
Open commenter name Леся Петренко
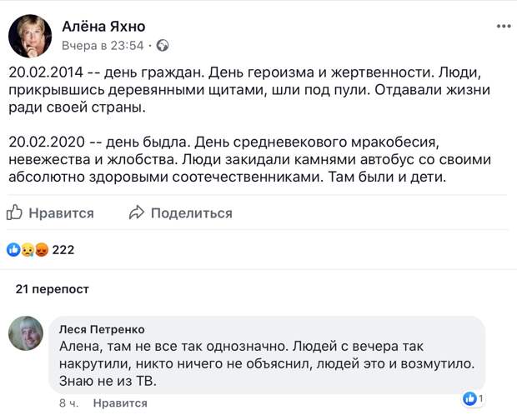[102, 329]
